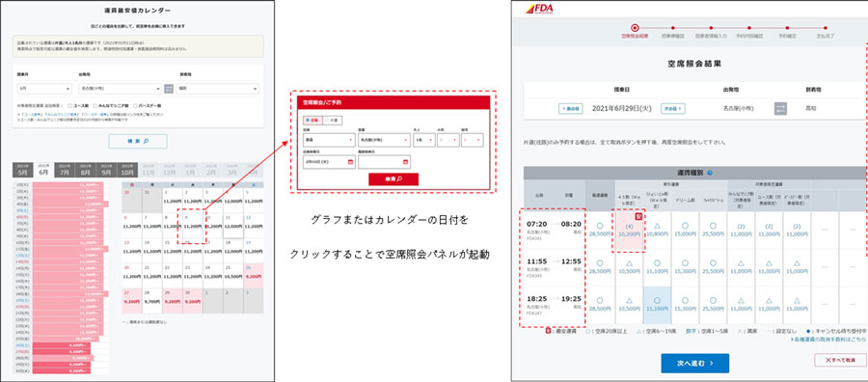Switch to the 6月 month tab
This screenshot has width=868, height=382.
(43, 170)
